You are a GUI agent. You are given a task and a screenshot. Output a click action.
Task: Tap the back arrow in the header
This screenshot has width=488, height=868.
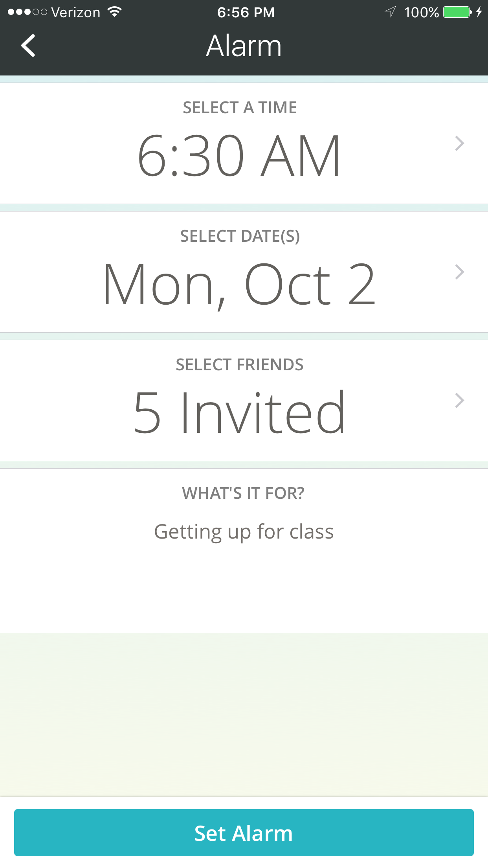pos(28,46)
